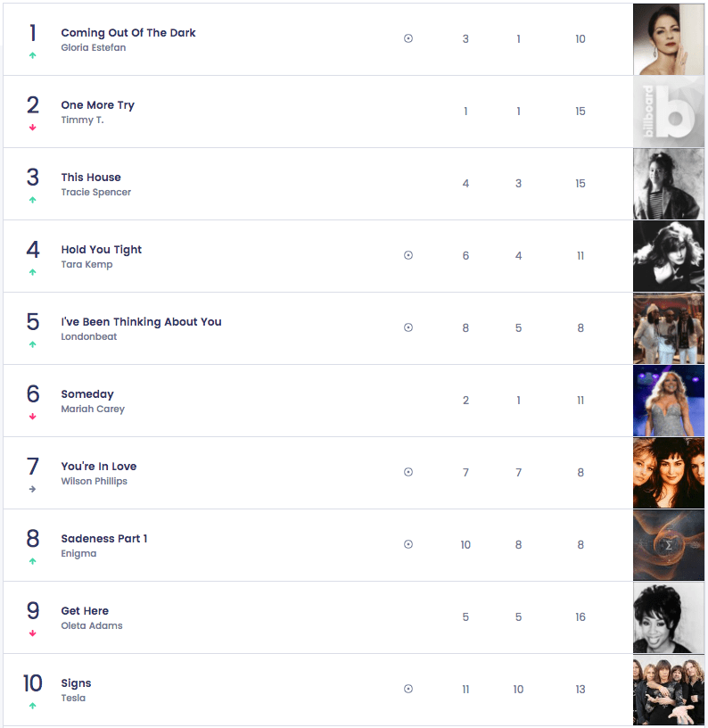The image size is (708, 728).
Task: Open the song title Get Here
Action: click(85, 611)
